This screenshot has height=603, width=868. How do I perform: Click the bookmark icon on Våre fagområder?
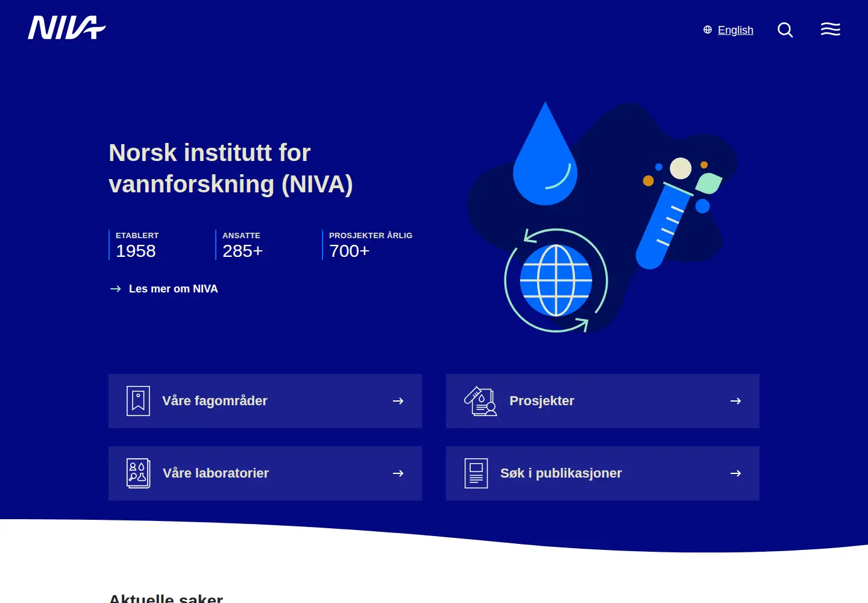(x=138, y=401)
